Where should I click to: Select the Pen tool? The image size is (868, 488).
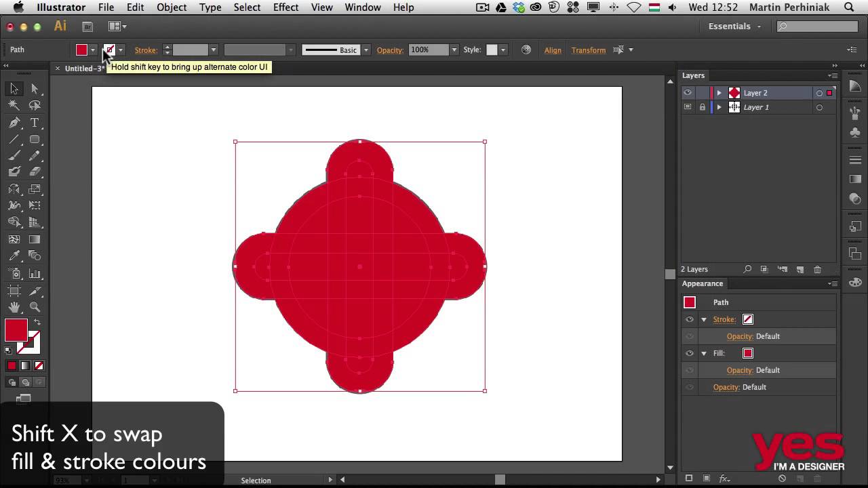pyautogui.click(x=14, y=123)
